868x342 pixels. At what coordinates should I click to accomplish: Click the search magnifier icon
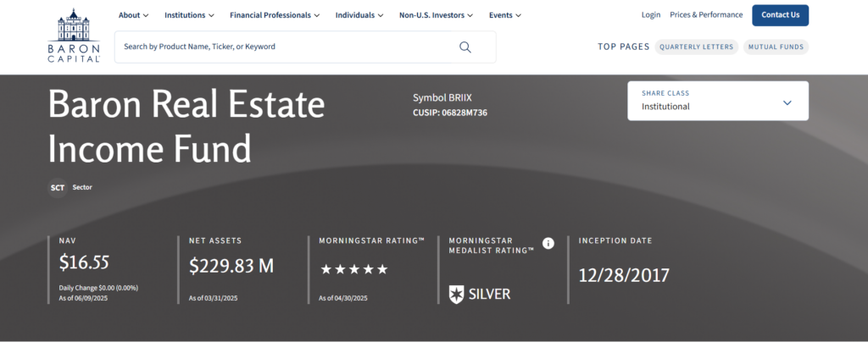coord(465,47)
